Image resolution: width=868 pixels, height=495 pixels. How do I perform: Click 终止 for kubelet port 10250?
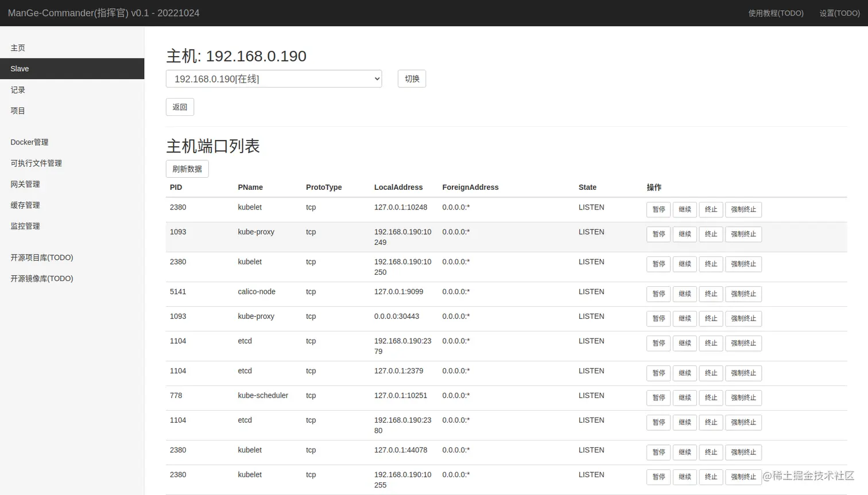(711, 264)
